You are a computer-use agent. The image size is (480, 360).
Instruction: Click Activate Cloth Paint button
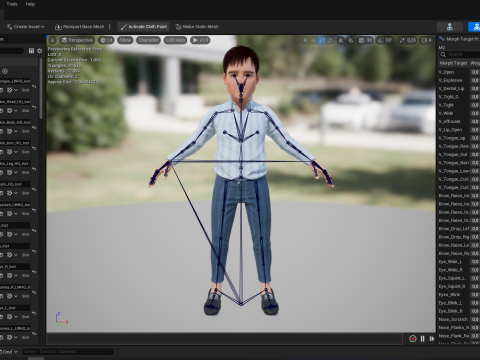[x=144, y=27]
